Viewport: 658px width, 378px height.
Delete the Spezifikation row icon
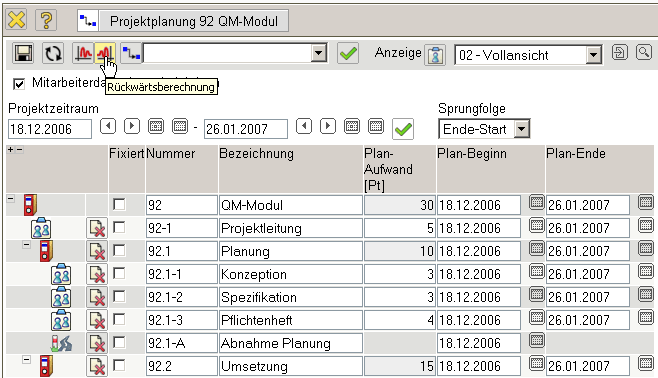pyautogui.click(x=97, y=297)
